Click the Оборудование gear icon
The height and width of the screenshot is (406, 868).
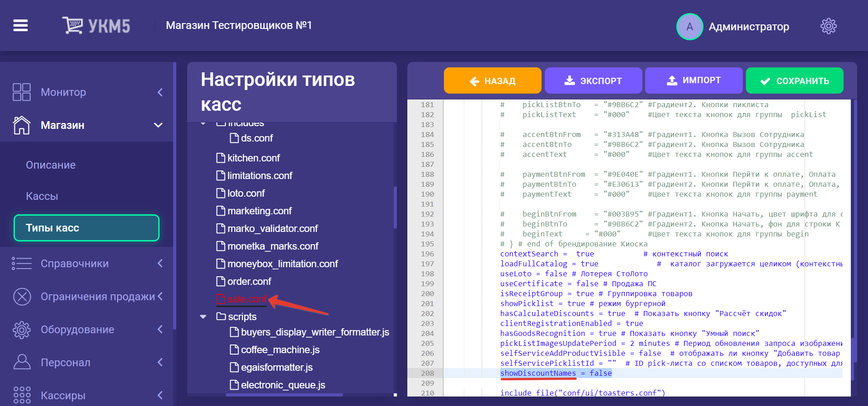coord(22,330)
